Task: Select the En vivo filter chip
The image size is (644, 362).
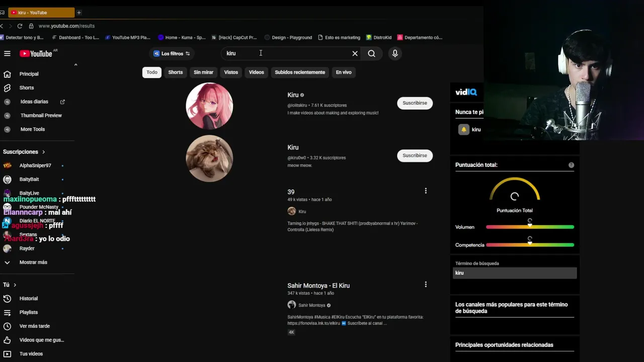Action: point(344,72)
